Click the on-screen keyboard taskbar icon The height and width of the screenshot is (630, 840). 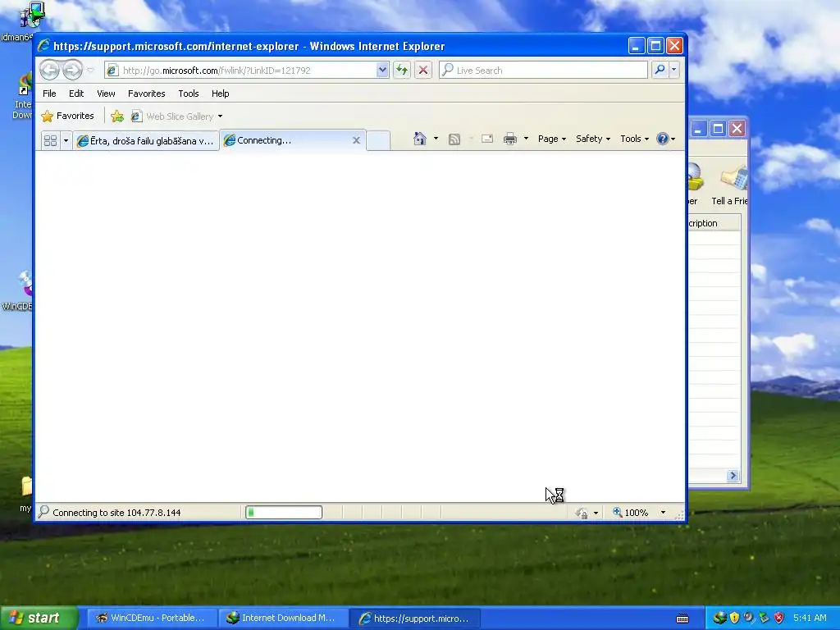coord(682,619)
